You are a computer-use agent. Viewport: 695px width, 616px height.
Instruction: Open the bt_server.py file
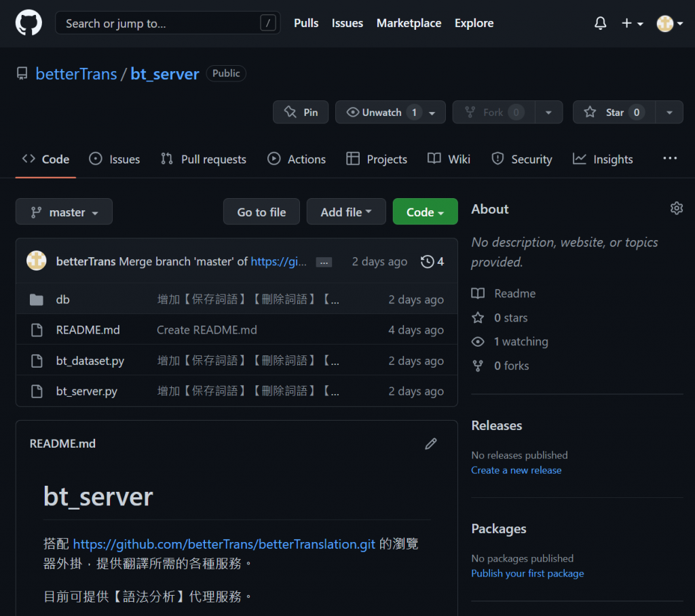pyautogui.click(x=86, y=391)
